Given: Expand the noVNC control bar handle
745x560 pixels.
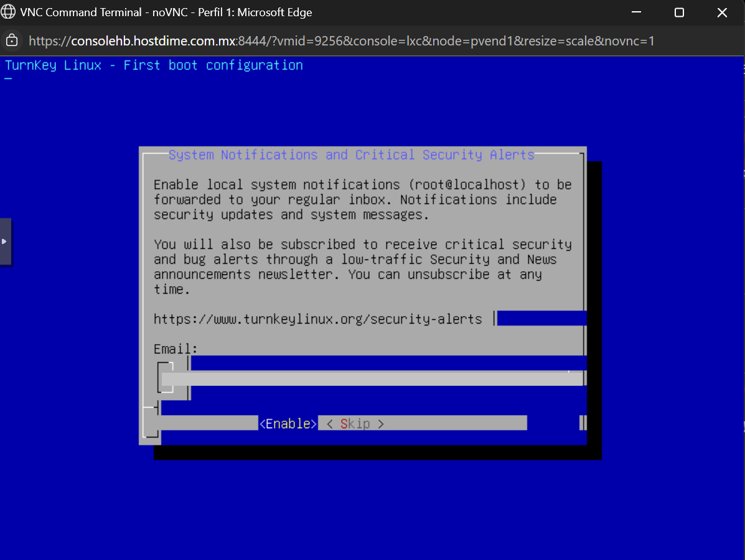Looking at the screenshot, I should click(5, 241).
